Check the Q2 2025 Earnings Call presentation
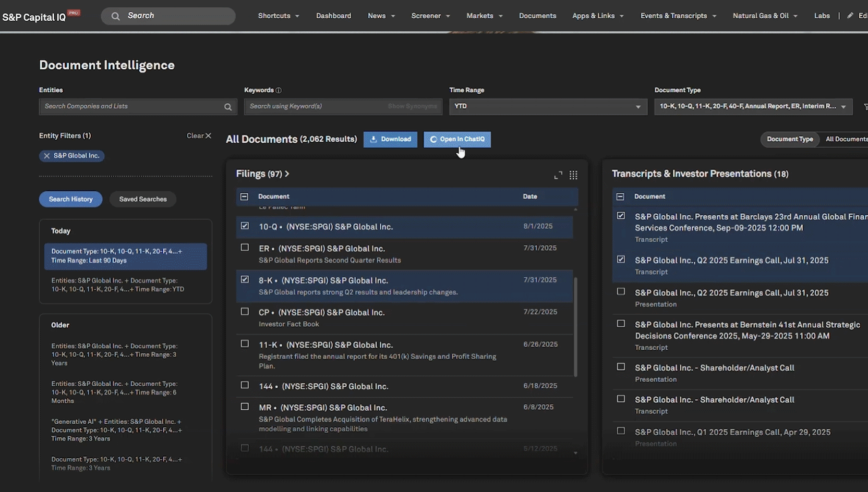The height and width of the screenshot is (492, 868). 621,292
